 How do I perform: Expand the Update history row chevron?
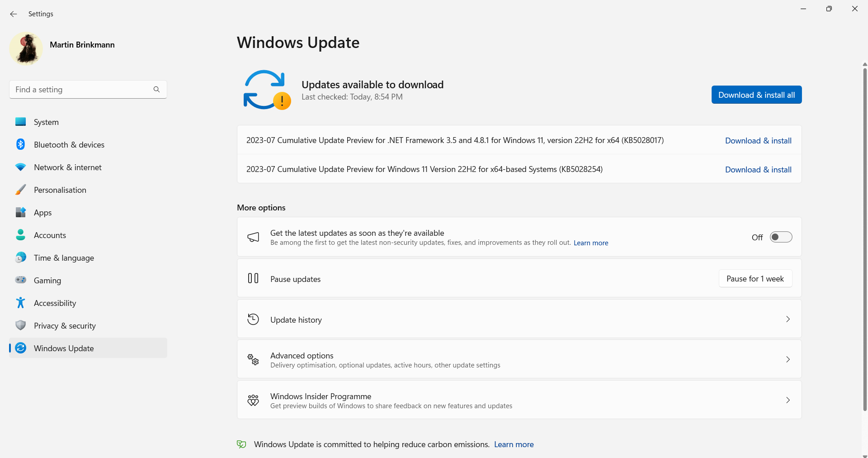pos(788,319)
